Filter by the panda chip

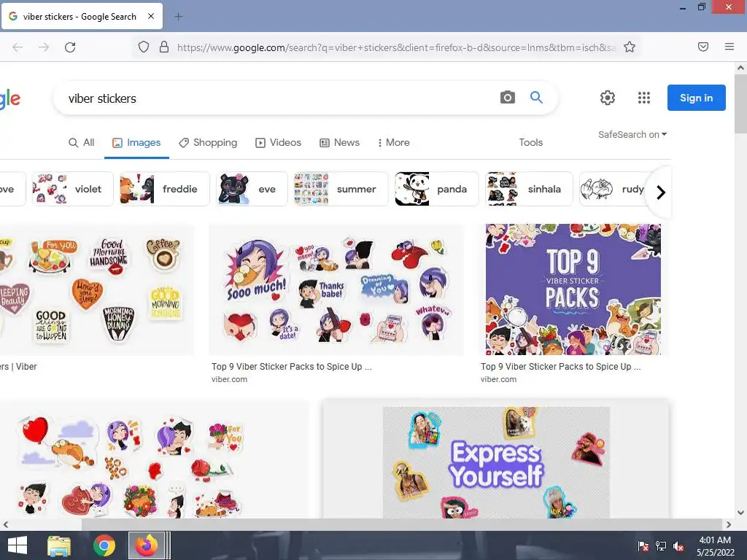(437, 189)
